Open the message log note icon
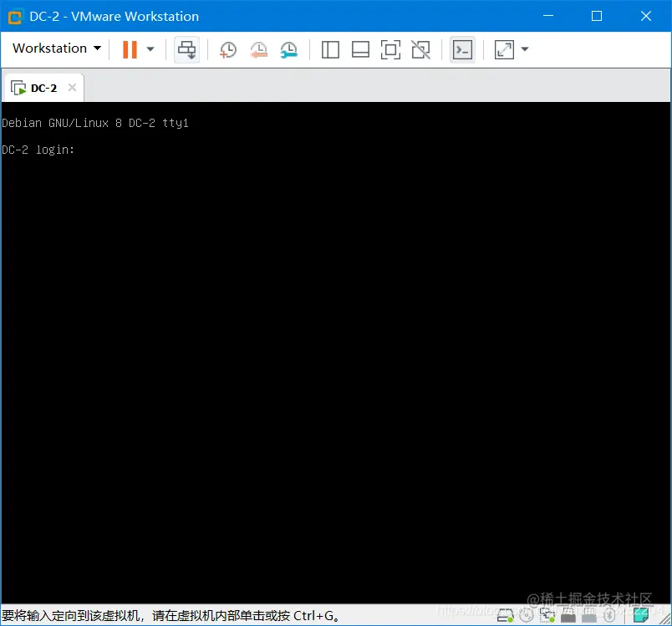 click(641, 616)
